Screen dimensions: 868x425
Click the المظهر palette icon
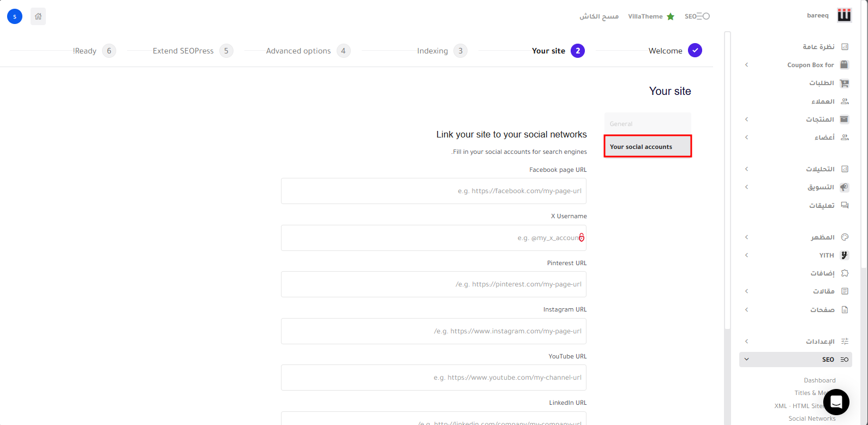pyautogui.click(x=845, y=237)
